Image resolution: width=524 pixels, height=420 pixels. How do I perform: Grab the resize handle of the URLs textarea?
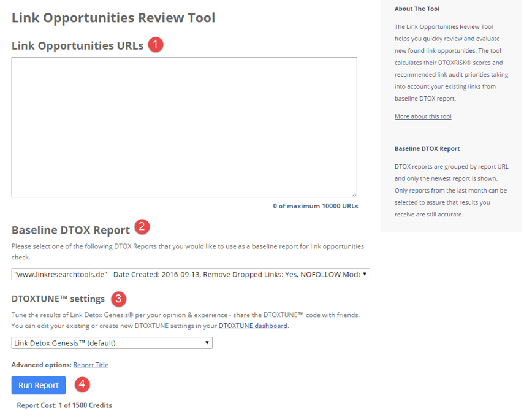coord(354,194)
